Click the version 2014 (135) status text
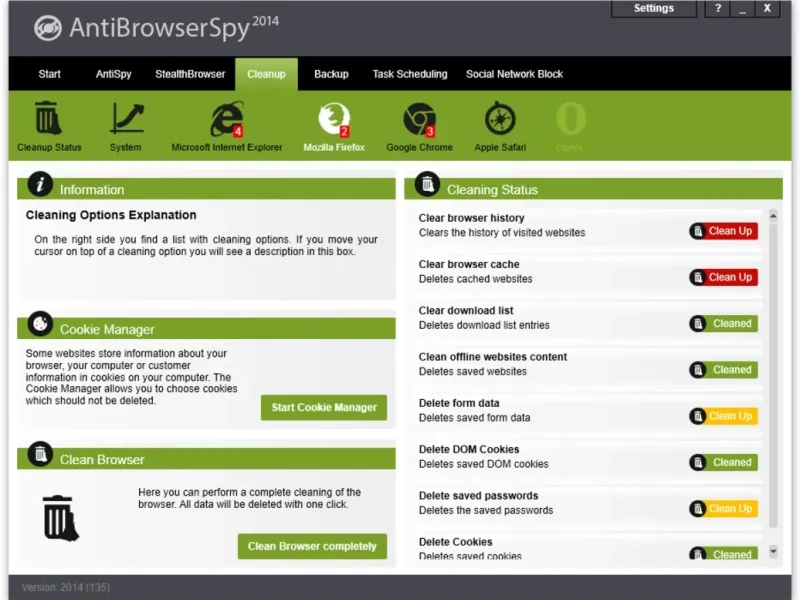The height and width of the screenshot is (600, 800). [66, 587]
